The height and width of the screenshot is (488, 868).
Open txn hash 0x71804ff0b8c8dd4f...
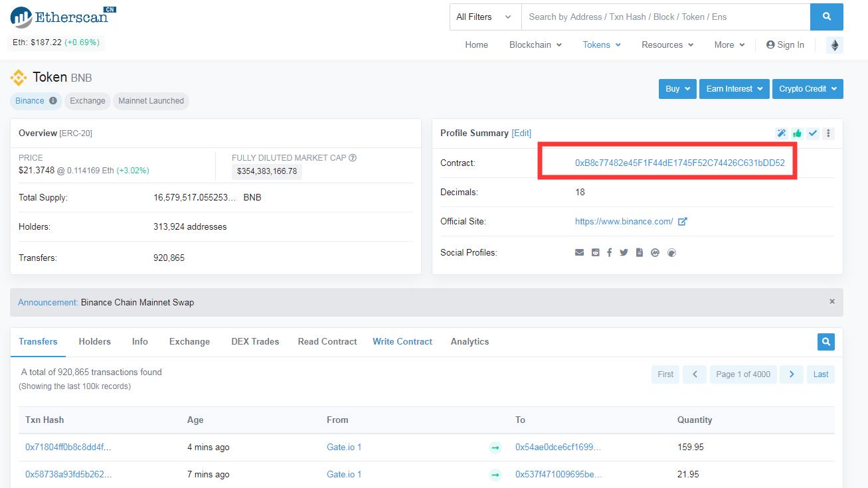[68, 447]
